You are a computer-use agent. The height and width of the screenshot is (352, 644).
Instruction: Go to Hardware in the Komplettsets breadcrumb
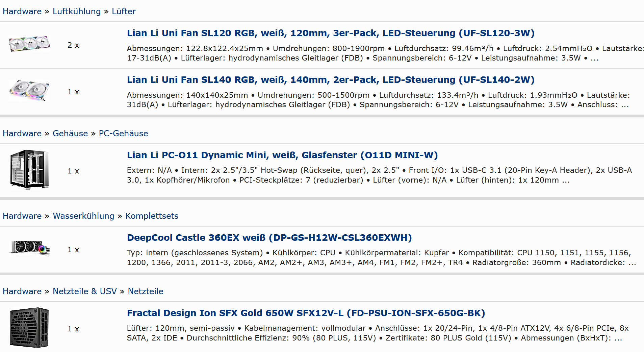click(22, 216)
